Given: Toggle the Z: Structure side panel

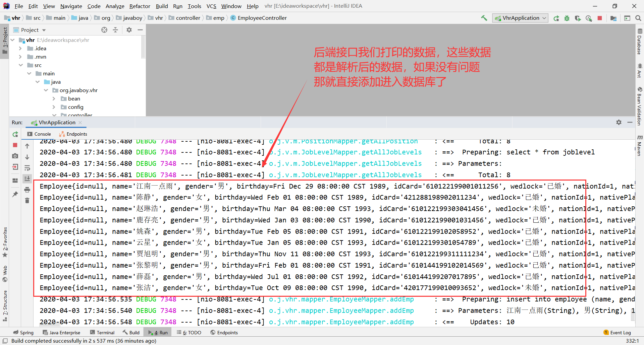Looking at the screenshot, I should coord(5,306).
